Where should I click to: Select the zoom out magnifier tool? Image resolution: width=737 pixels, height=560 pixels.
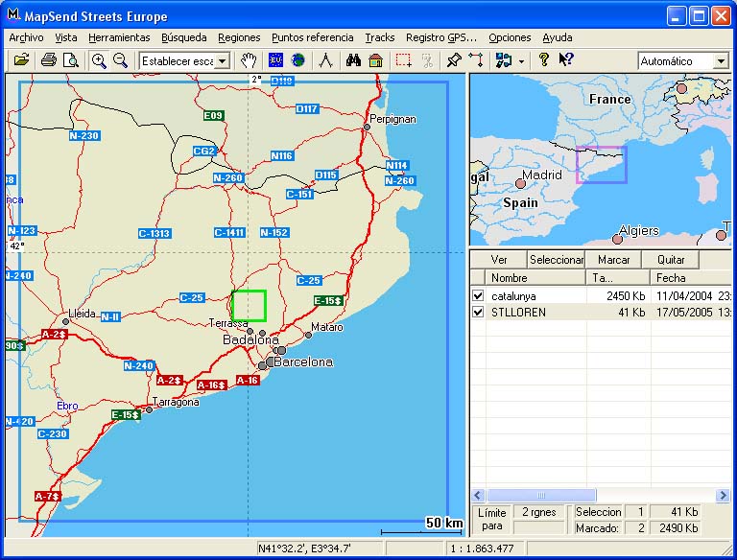[x=120, y=60]
